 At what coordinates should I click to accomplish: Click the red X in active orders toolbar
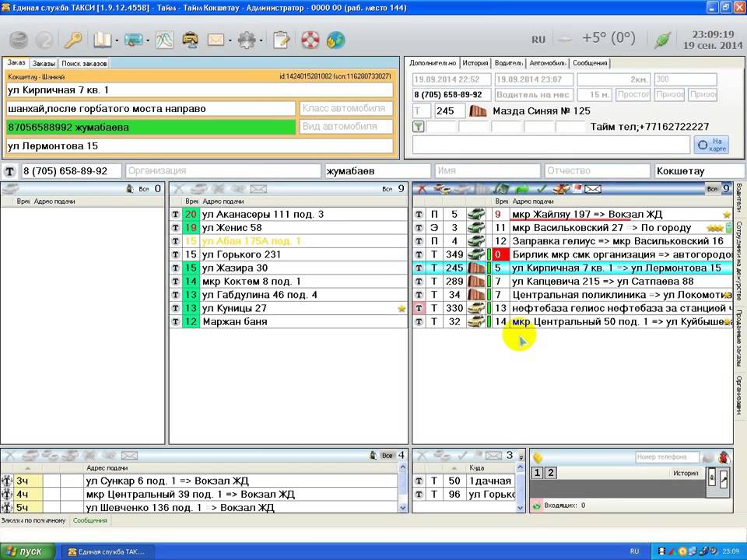click(422, 189)
